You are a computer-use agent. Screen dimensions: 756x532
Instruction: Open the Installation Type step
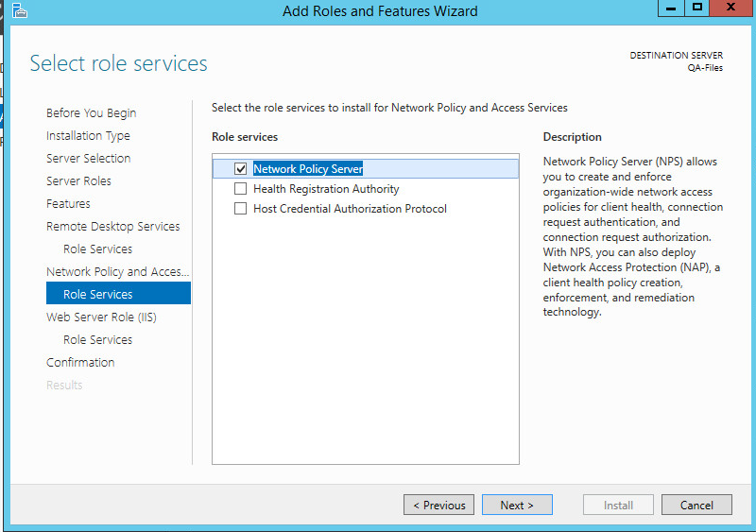(x=88, y=136)
